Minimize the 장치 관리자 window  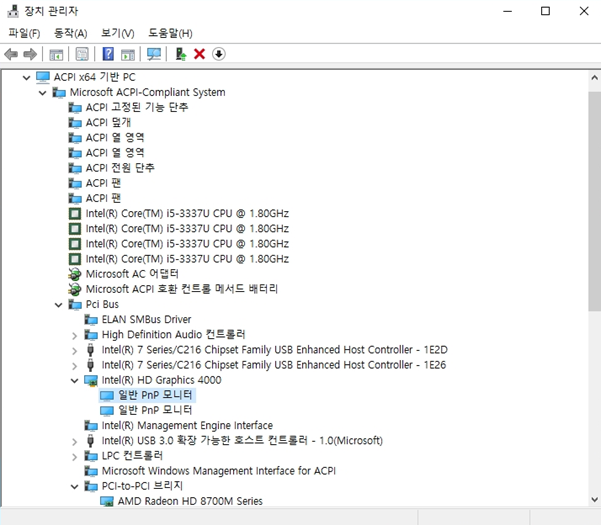(507, 11)
